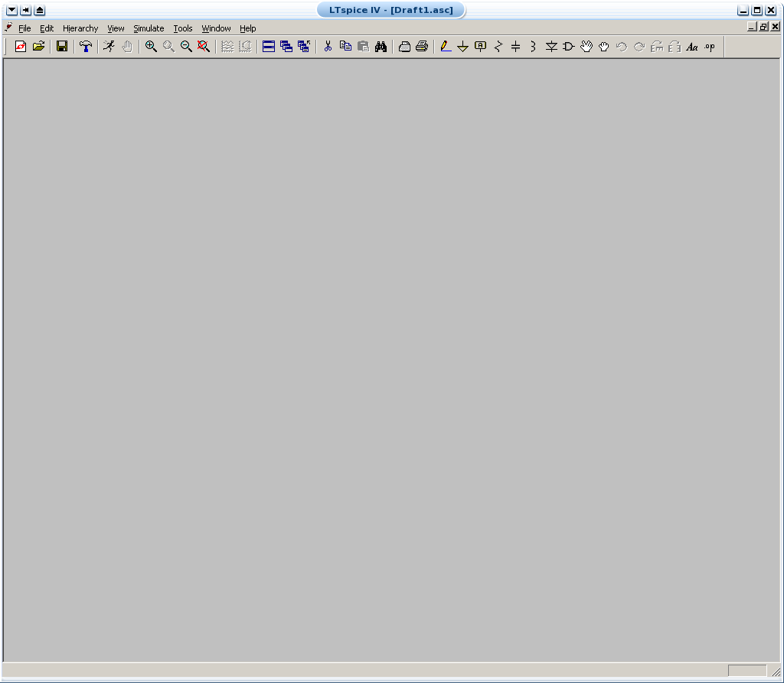
Task: Place a Diode on the schematic
Action: (550, 46)
